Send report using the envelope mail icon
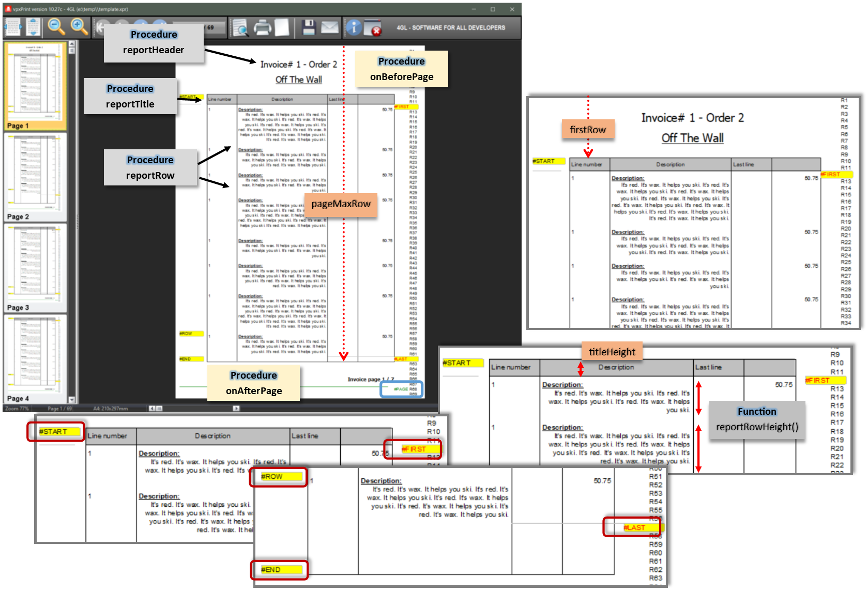 click(330, 27)
